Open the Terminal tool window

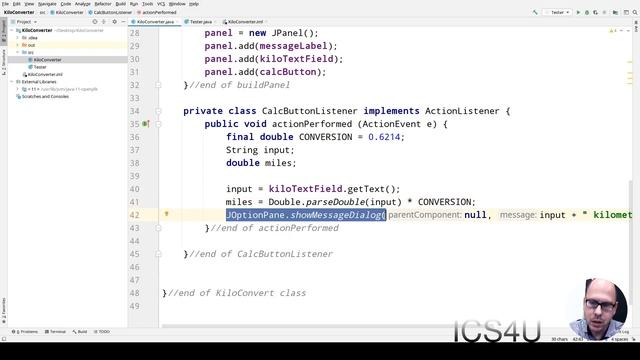55,331
